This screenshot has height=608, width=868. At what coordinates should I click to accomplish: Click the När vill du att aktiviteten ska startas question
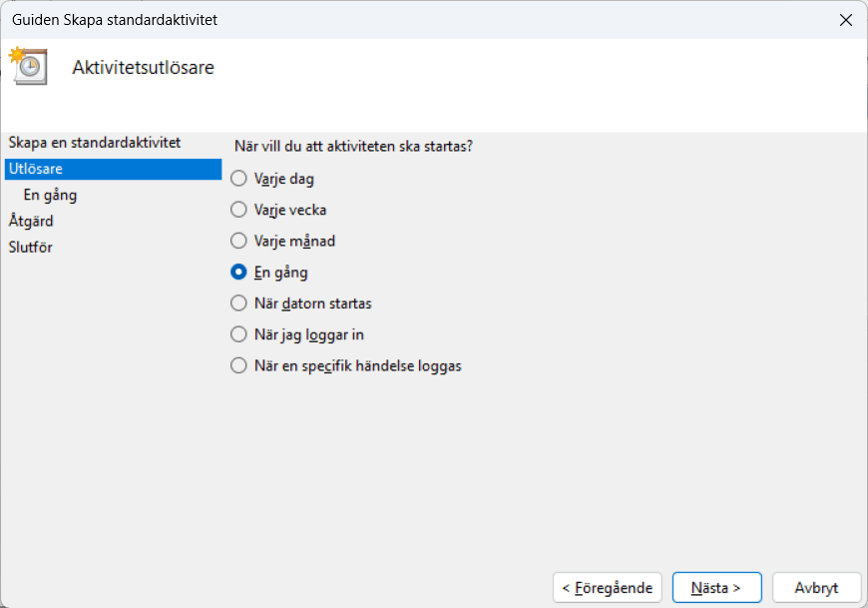(x=352, y=146)
